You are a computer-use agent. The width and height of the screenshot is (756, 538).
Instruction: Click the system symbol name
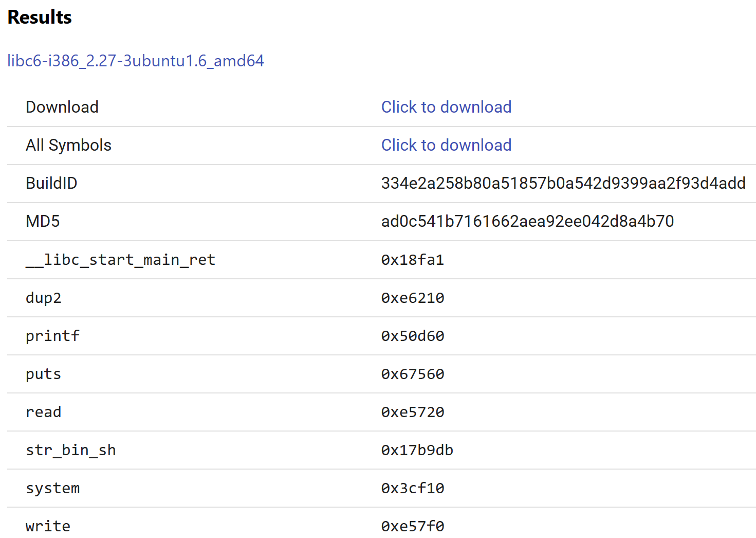(52, 488)
